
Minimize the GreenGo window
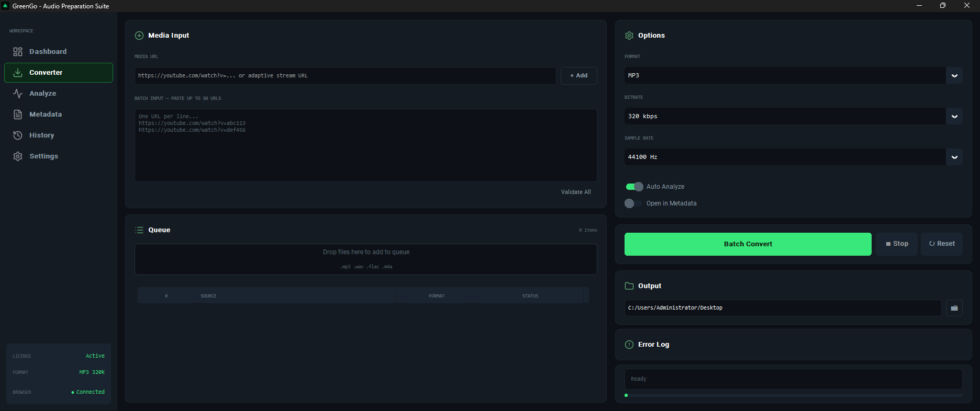(x=919, y=6)
